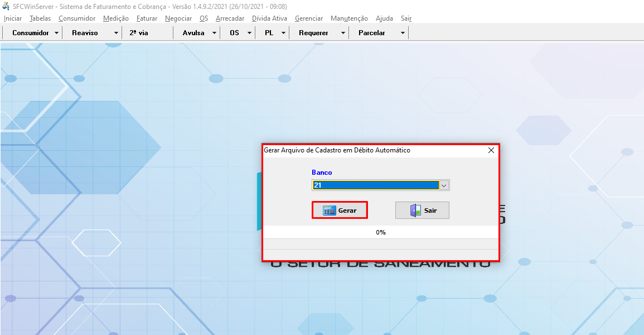The width and height of the screenshot is (644, 335).
Task: Expand the Reaviso toolbar dropdown arrow
Action: (116, 33)
